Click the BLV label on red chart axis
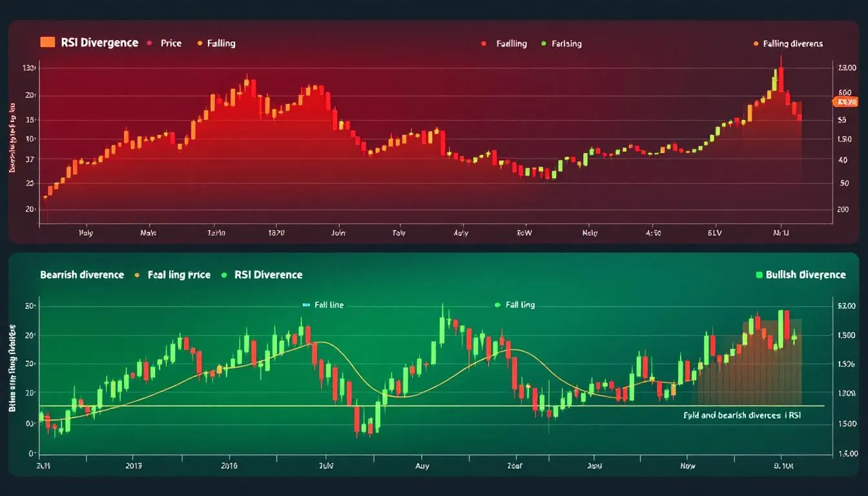This screenshot has width=868, height=496. (x=715, y=232)
